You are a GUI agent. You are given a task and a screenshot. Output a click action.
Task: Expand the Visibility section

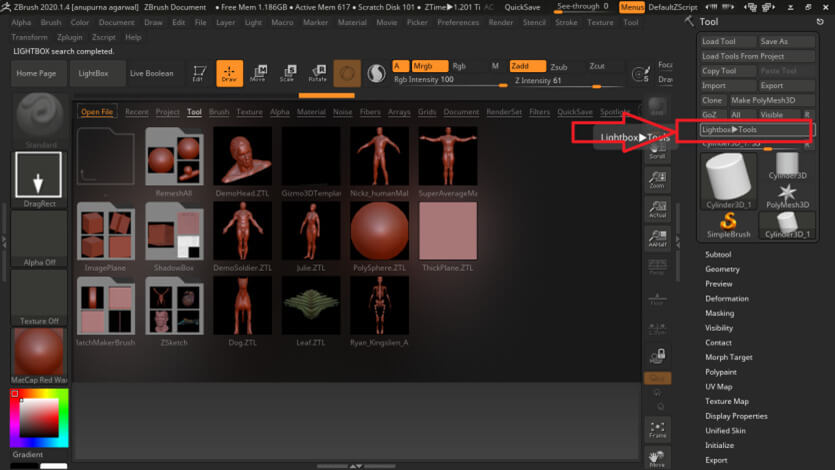[719, 328]
